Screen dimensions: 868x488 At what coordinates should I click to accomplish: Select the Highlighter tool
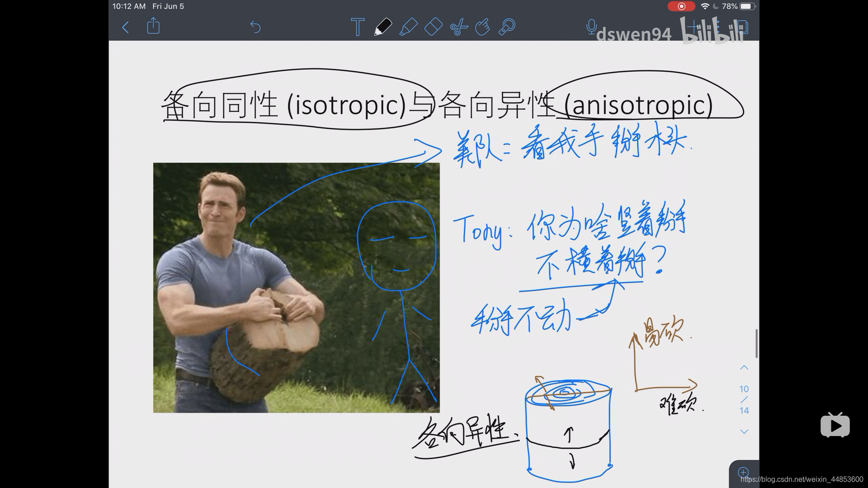pyautogui.click(x=408, y=27)
